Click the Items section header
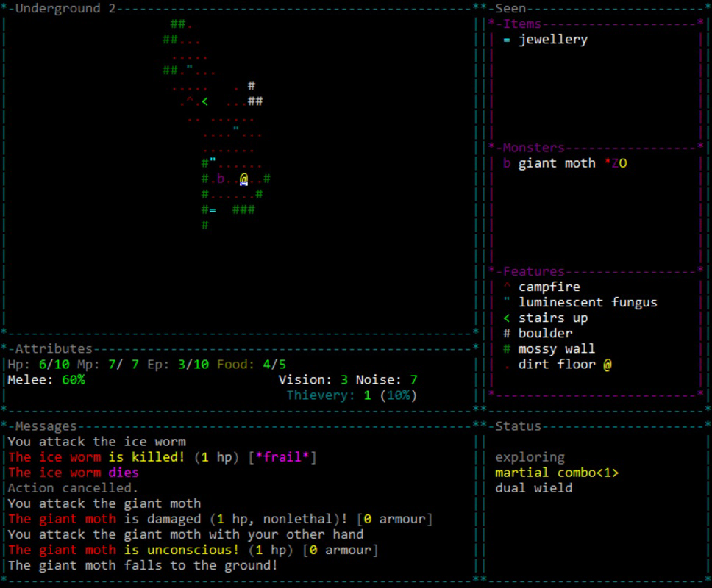The image size is (712, 588). tap(522, 24)
